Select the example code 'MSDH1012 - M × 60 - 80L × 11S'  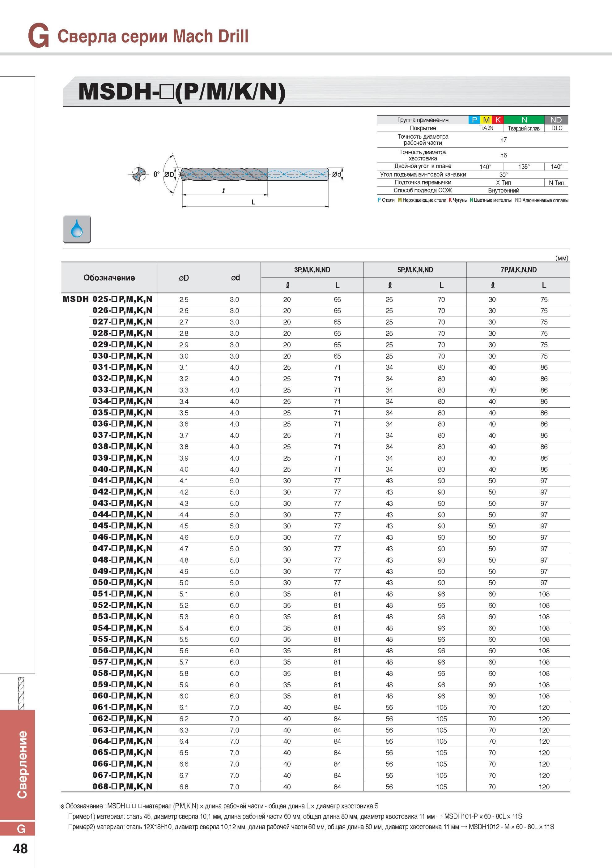(x=512, y=827)
